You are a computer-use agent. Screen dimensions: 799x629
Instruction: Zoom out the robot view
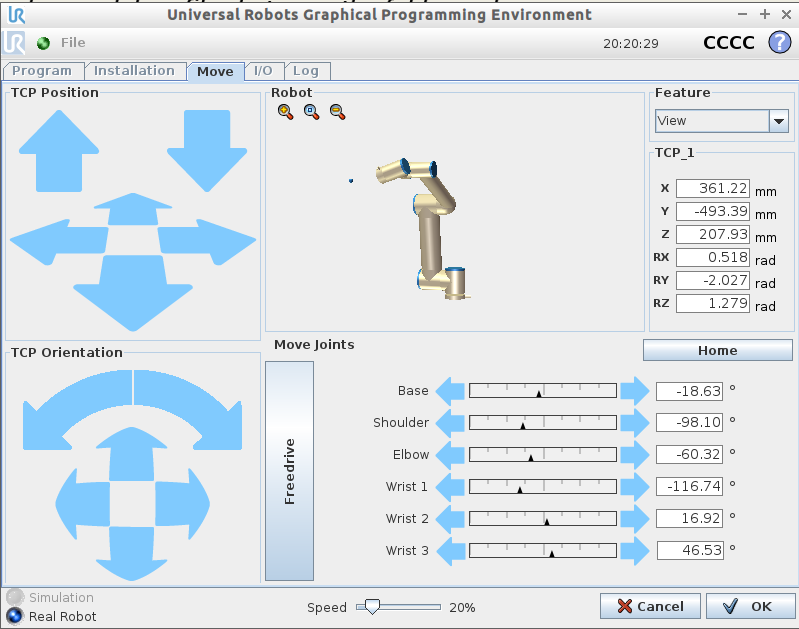[337, 112]
